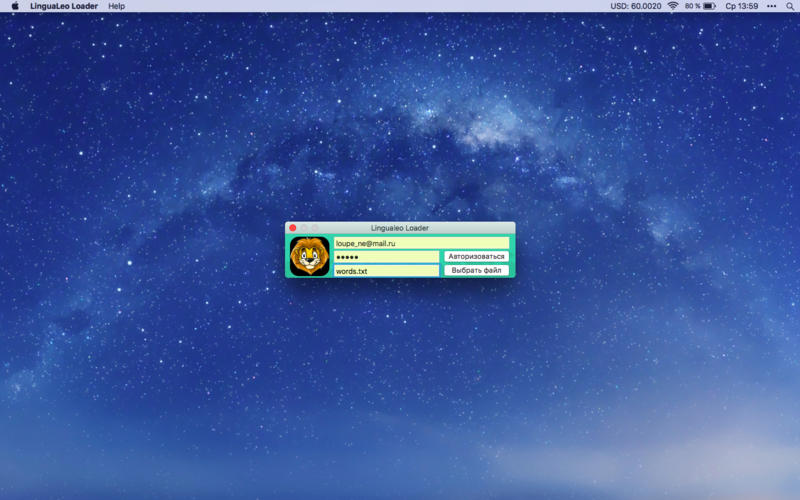Click the battery status icon
This screenshot has height=500, width=800.
click(x=709, y=6)
